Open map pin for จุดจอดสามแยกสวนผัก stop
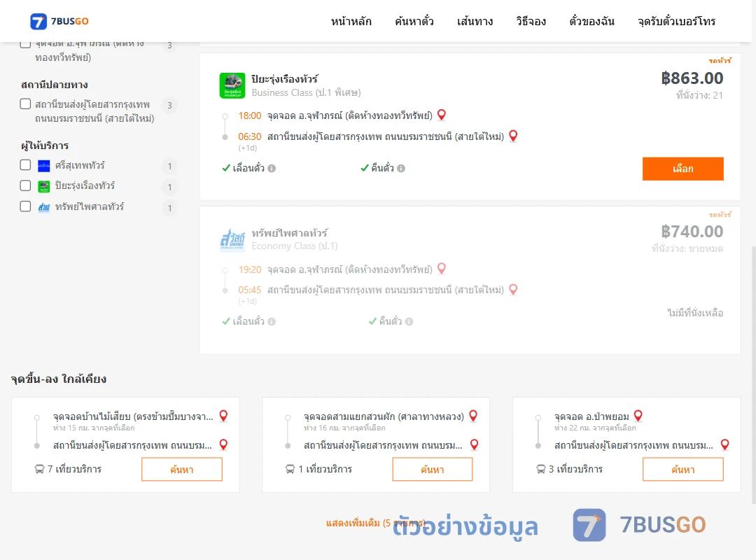Viewport: 756px width, 560px height. tap(473, 416)
